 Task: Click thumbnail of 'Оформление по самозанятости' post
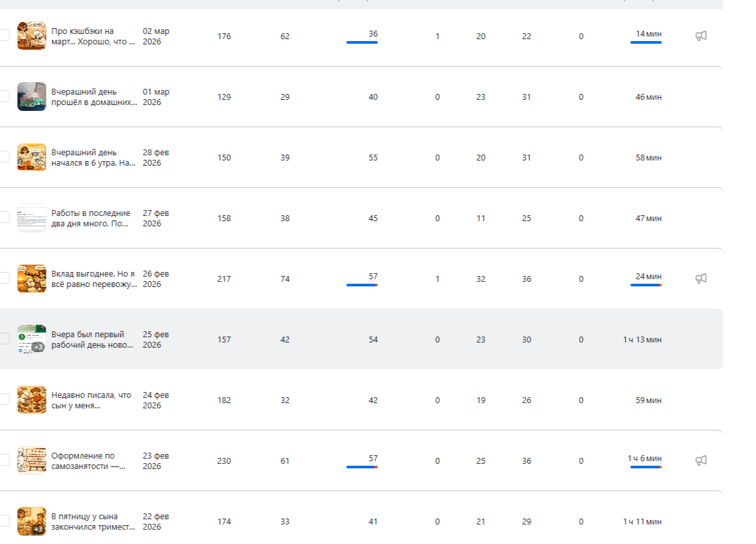(31, 461)
